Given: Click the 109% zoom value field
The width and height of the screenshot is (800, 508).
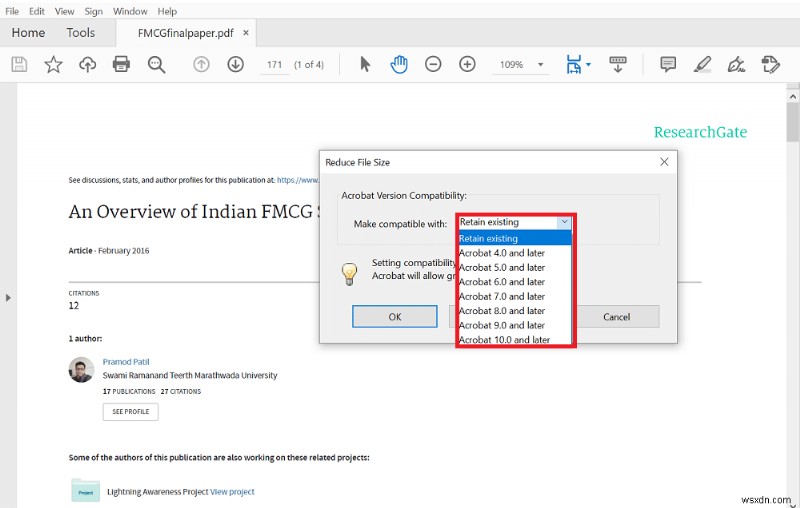Looking at the screenshot, I should click(x=511, y=65).
